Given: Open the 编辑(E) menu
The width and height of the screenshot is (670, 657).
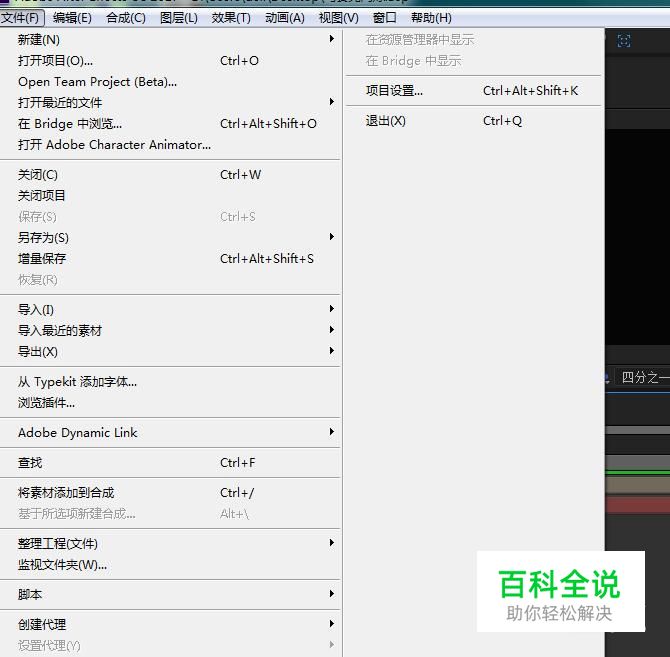Looking at the screenshot, I should point(72,18).
